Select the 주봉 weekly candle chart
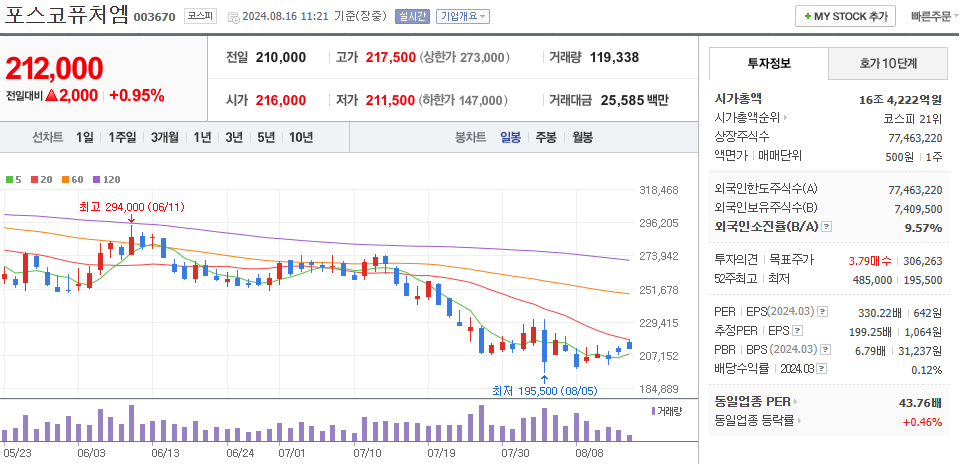The height and width of the screenshot is (464, 962). pos(546,137)
